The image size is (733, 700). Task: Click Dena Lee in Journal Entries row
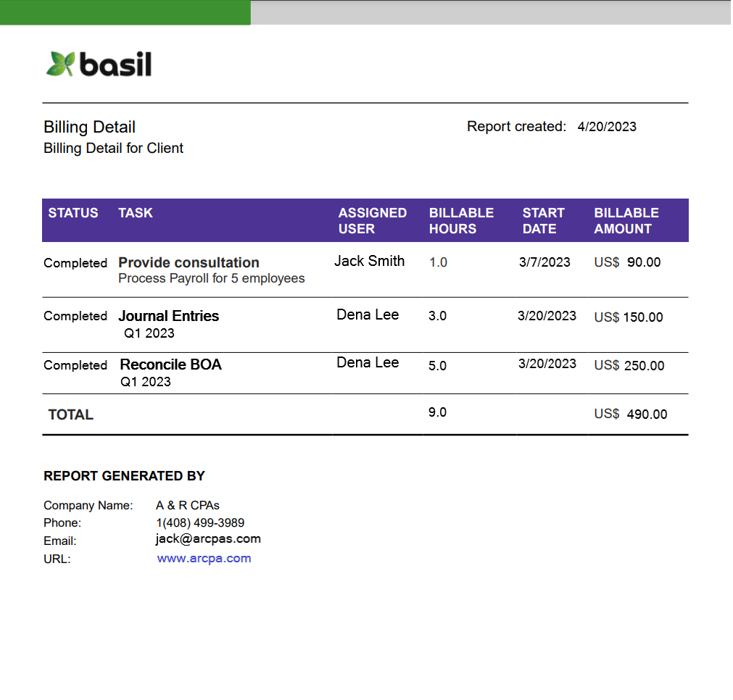[x=368, y=315]
